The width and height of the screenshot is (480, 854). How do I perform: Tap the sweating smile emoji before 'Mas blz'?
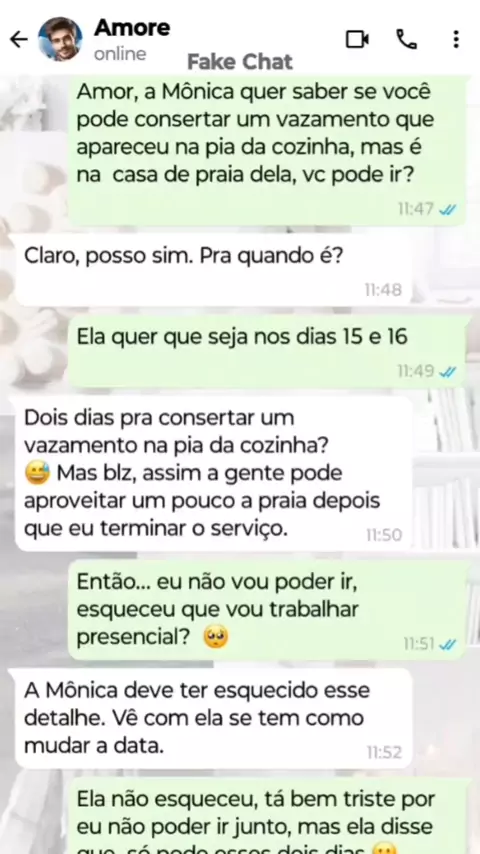click(38, 473)
